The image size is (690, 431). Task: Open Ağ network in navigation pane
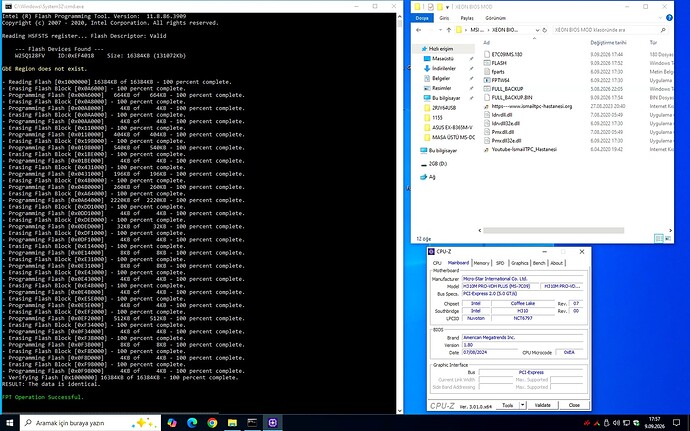(432, 177)
